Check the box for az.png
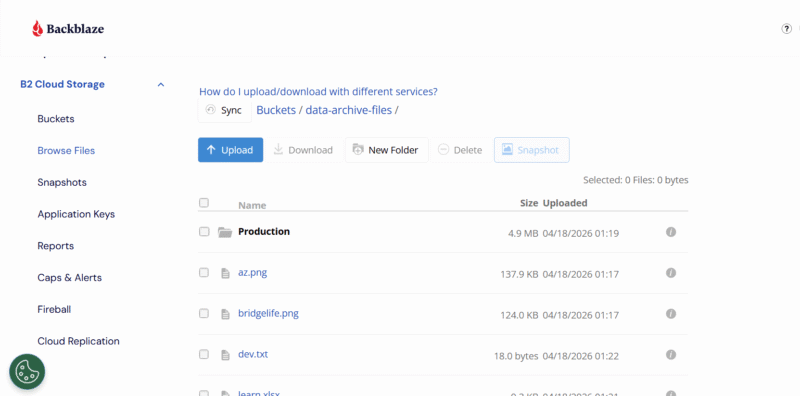The height and width of the screenshot is (396, 800). [204, 273]
